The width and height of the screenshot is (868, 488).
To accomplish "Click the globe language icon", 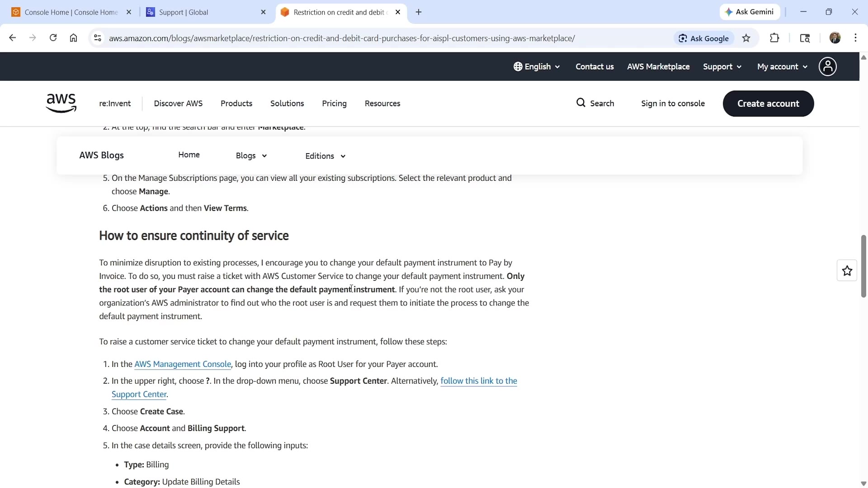I will (518, 67).
